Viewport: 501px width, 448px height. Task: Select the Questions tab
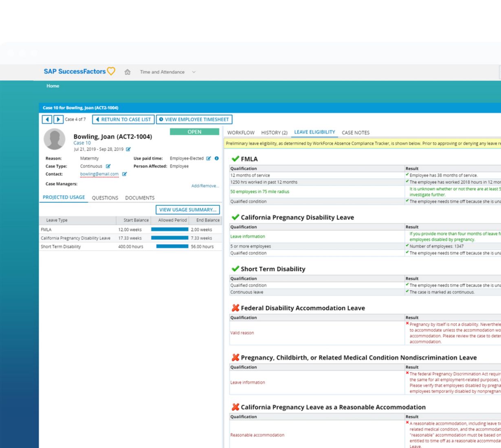[x=105, y=198]
